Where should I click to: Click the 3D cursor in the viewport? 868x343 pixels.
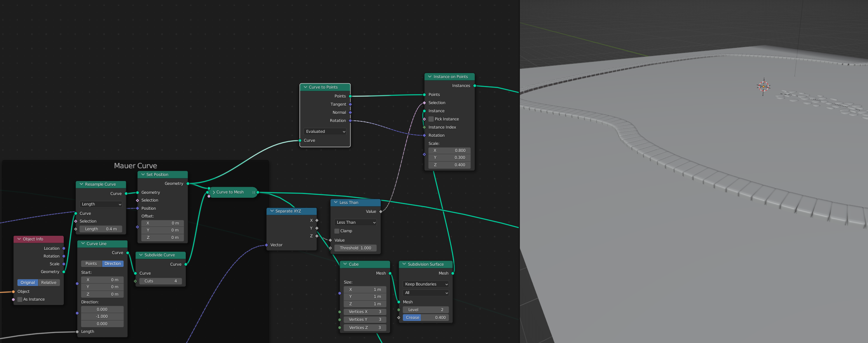pyautogui.click(x=763, y=87)
